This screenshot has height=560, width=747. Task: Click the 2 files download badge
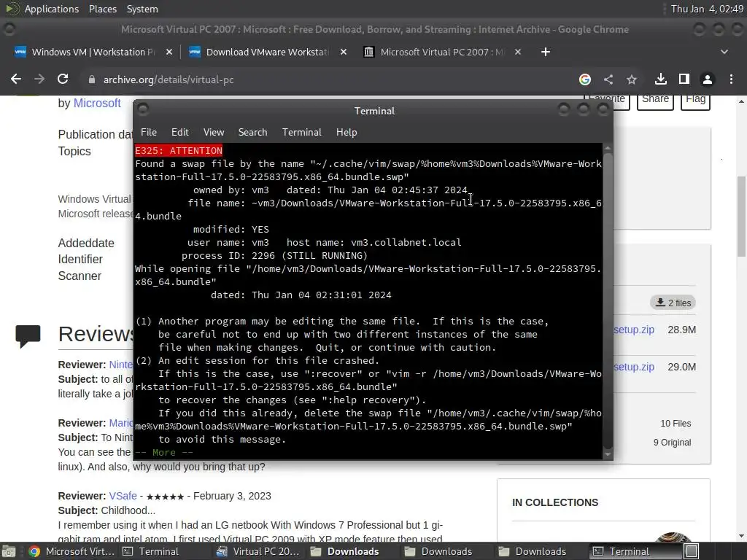[x=673, y=303]
